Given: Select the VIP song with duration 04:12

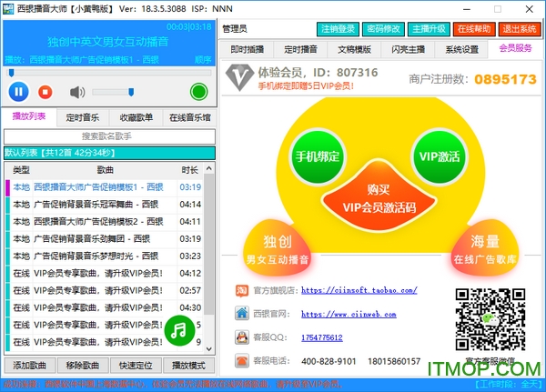Looking at the screenshot, I should (x=105, y=273).
